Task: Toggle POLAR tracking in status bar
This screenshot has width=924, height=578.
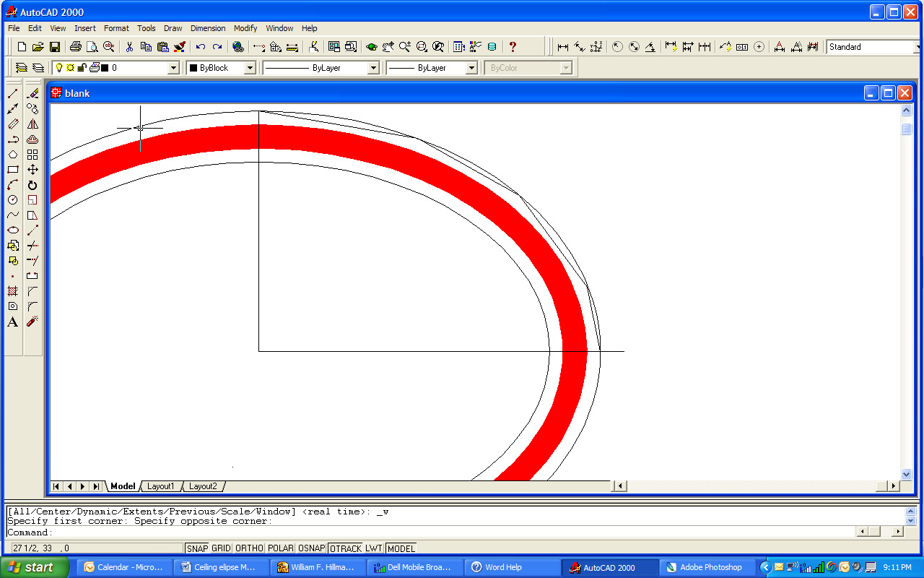Action: coord(280,548)
